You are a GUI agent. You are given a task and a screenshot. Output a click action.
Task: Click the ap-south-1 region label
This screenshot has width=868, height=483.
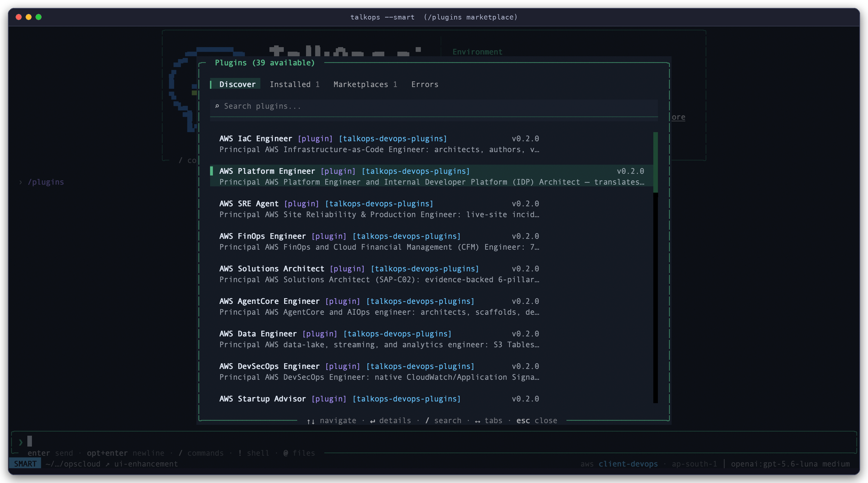click(694, 463)
